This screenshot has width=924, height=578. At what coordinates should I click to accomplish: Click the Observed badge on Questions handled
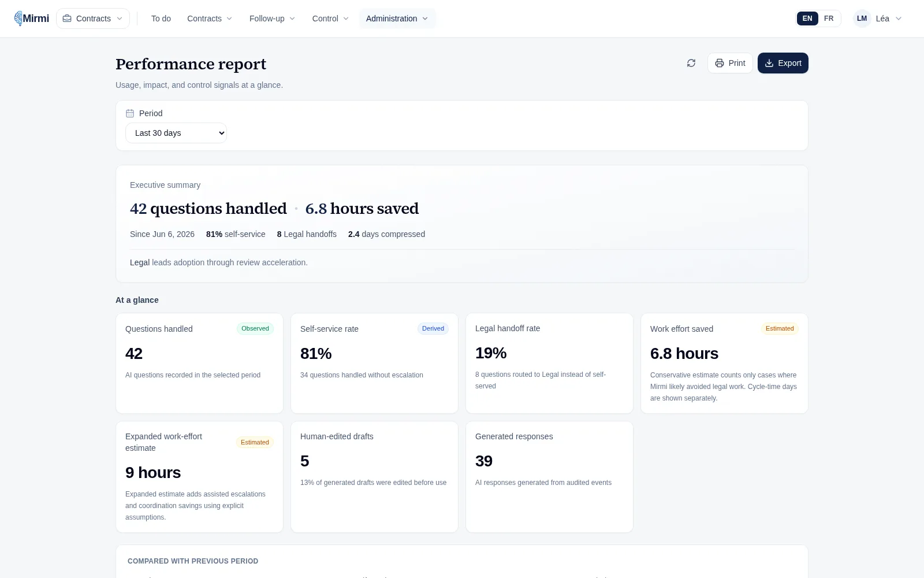pos(255,328)
